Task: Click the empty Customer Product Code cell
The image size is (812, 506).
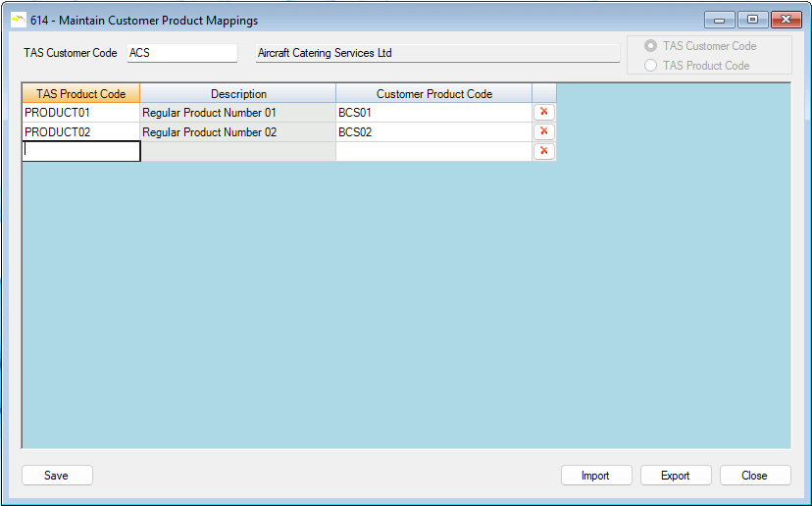Action: (433, 152)
